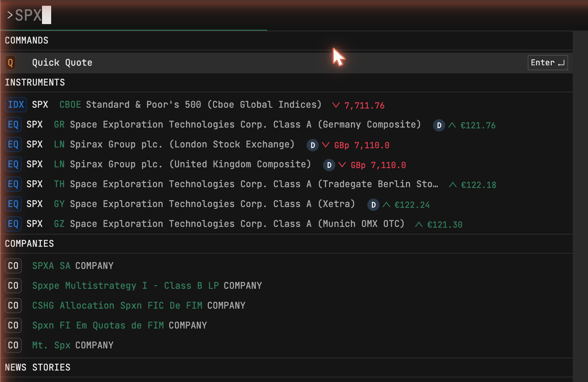Select Spirax Group plc. (London Stock Exchange)
The image size is (588, 382).
[x=286, y=144]
